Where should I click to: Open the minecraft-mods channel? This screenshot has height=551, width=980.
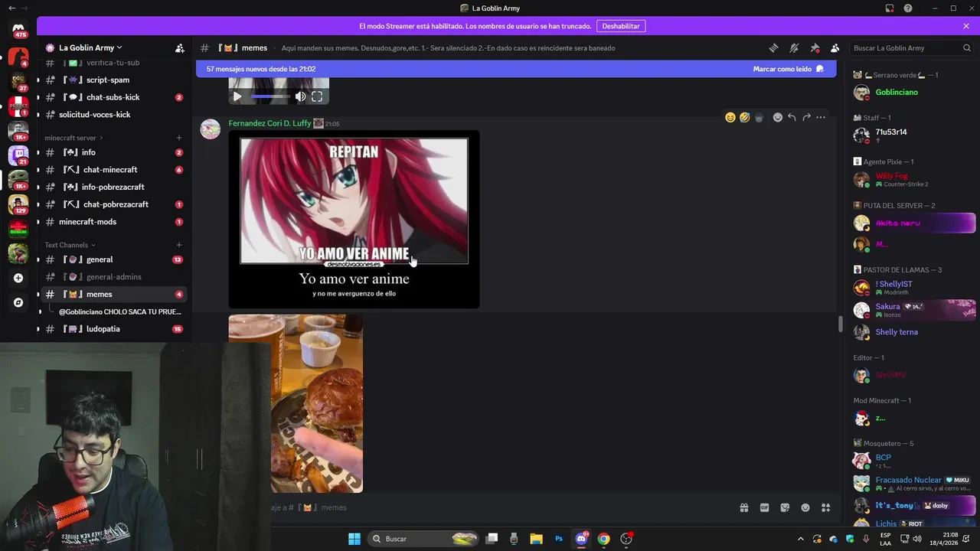click(x=112, y=222)
